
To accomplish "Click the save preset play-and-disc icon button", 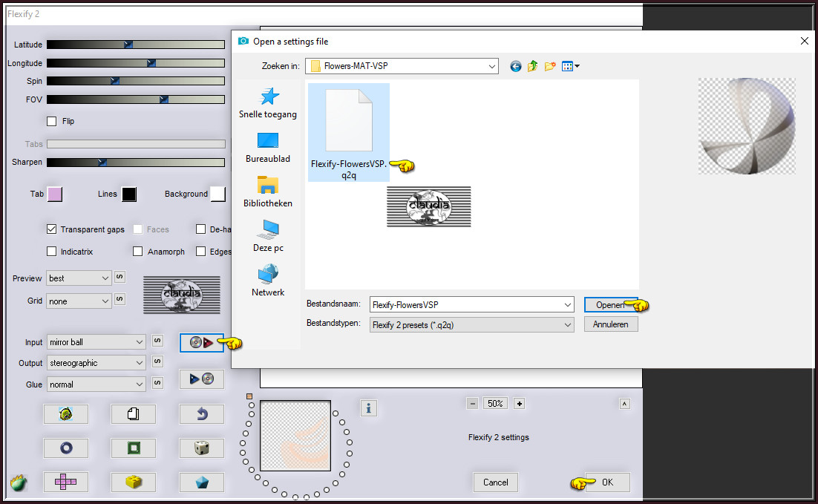I will 201,379.
